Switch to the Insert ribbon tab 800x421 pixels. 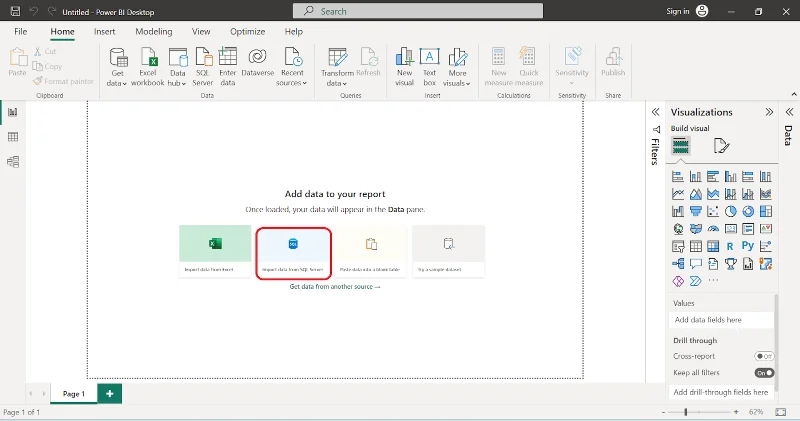coord(105,32)
